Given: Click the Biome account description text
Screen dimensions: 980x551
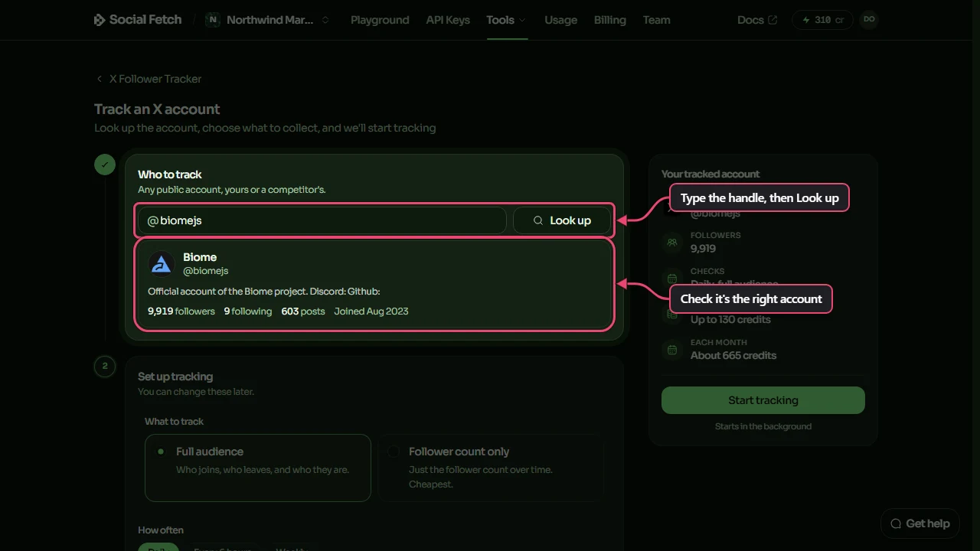Looking at the screenshot, I should tap(264, 292).
